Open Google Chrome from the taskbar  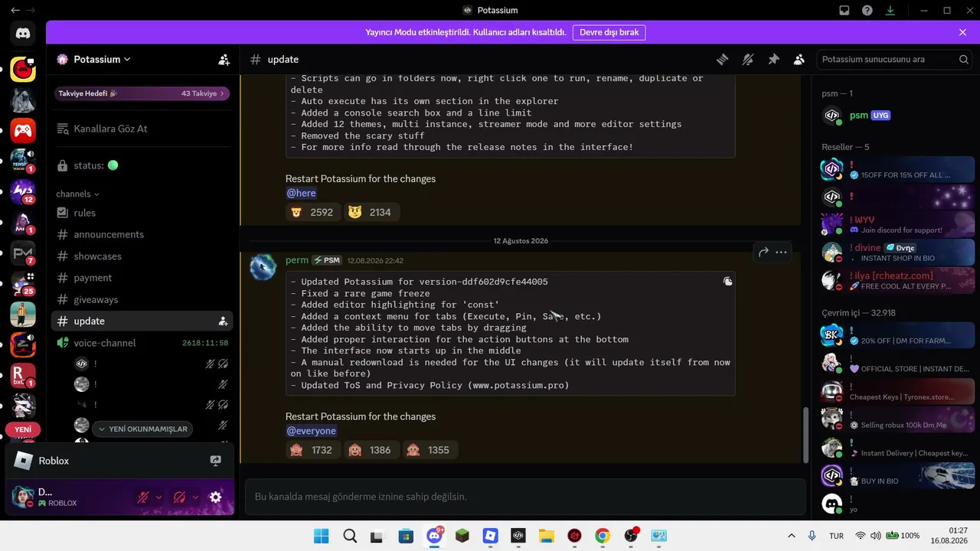point(603,536)
